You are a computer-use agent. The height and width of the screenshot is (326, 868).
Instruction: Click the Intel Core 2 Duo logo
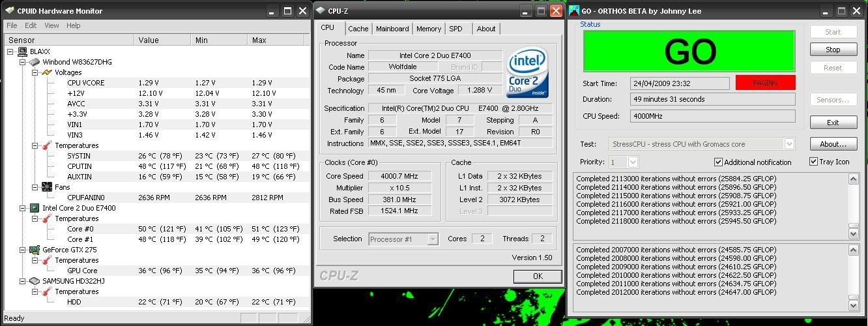pos(528,72)
